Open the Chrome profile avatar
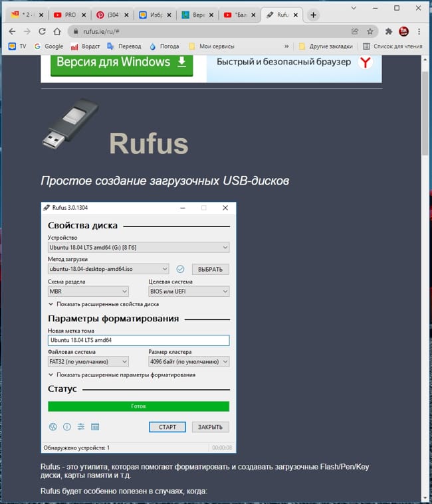 tap(403, 31)
